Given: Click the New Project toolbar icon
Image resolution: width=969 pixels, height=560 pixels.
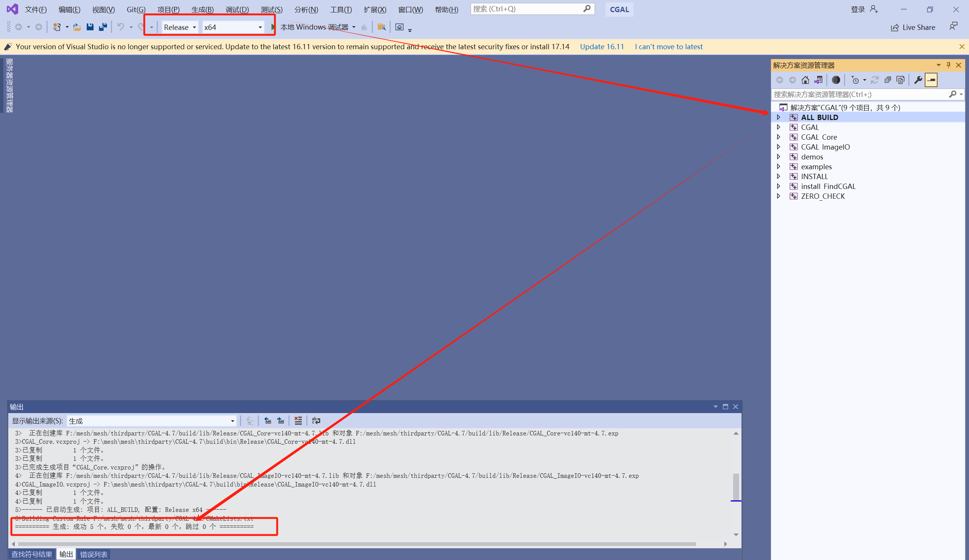Looking at the screenshot, I should [x=57, y=27].
